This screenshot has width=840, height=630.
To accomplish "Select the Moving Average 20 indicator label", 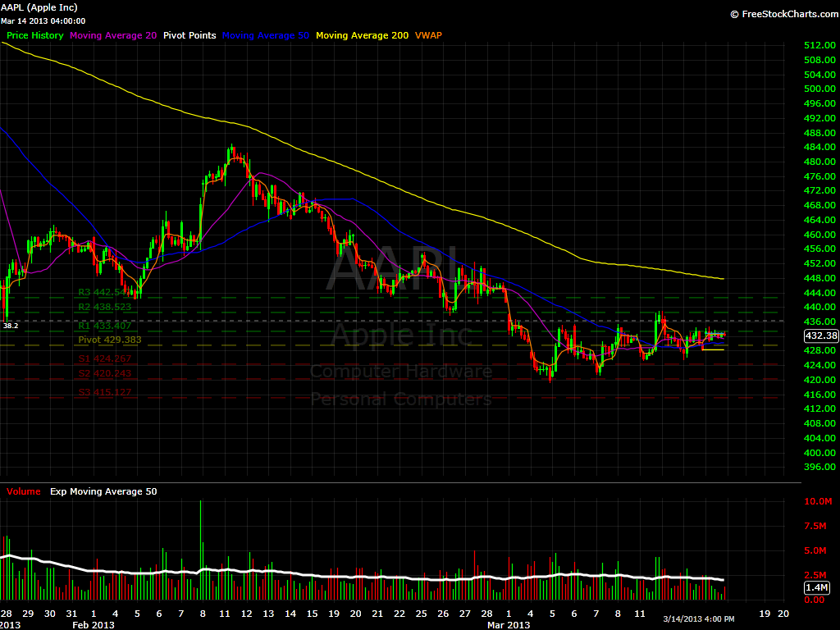I will point(113,35).
